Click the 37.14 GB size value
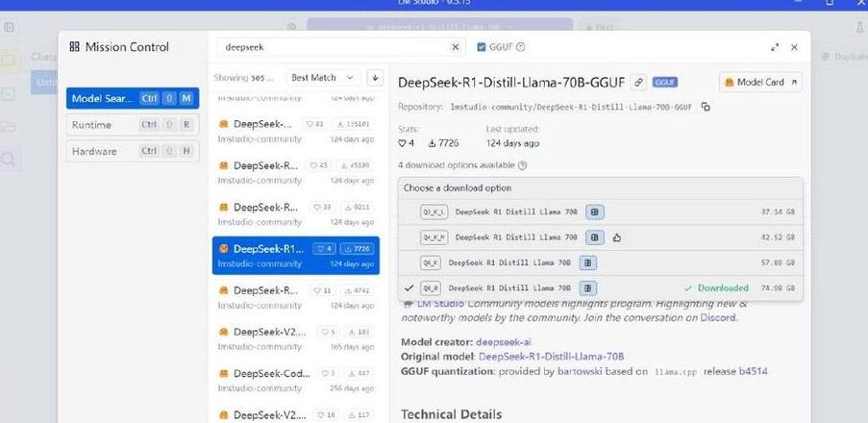 pos(778,212)
